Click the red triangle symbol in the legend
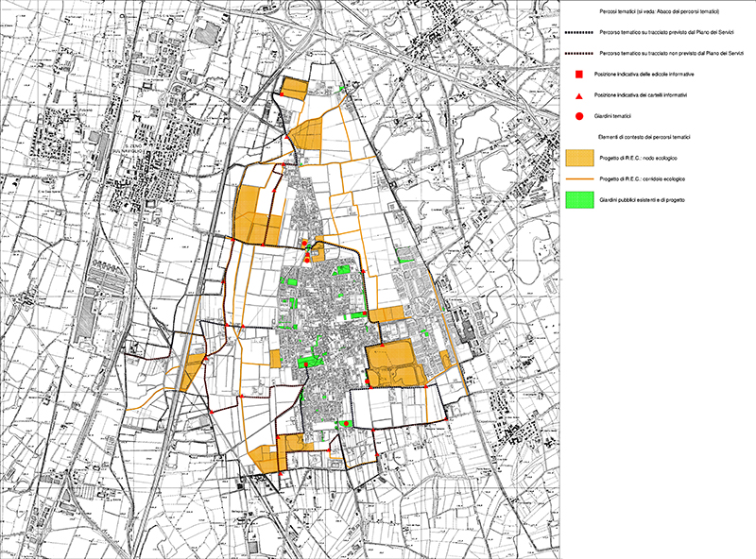Image resolution: width=756 pixels, height=559 pixels. [577, 95]
